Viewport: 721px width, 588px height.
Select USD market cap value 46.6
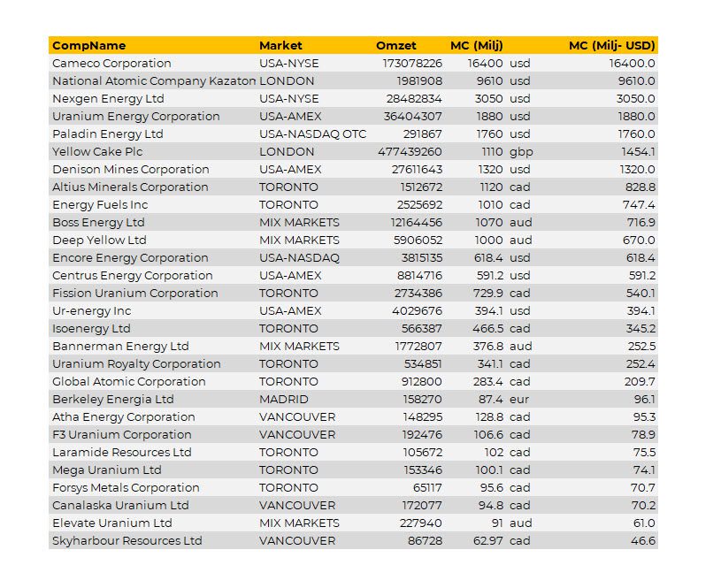click(x=643, y=541)
